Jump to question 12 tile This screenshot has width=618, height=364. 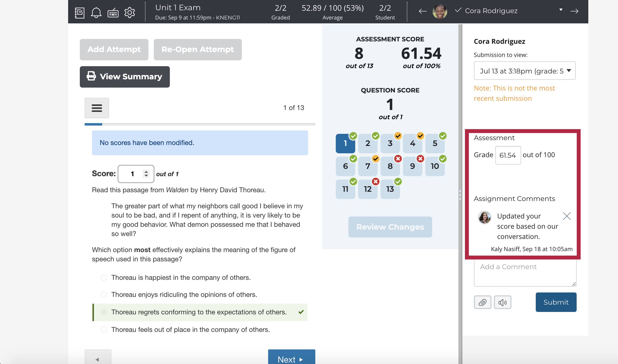(x=367, y=189)
